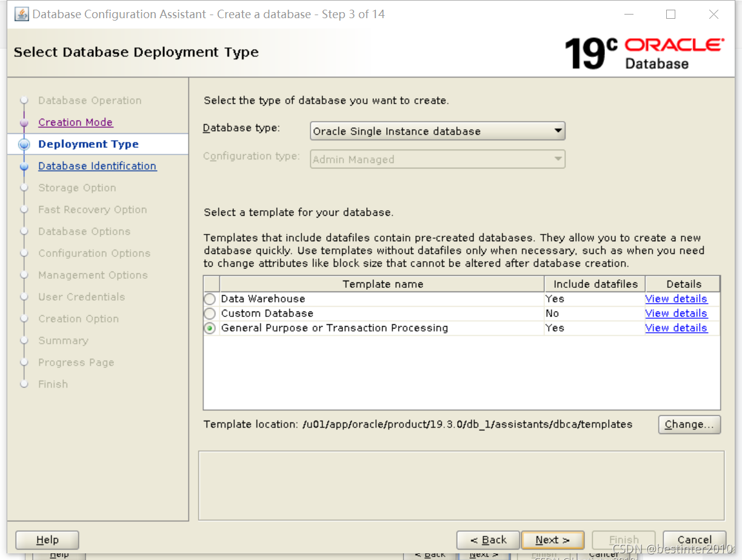Click the Template location path text
The width and height of the screenshot is (742, 560).
[467, 424]
